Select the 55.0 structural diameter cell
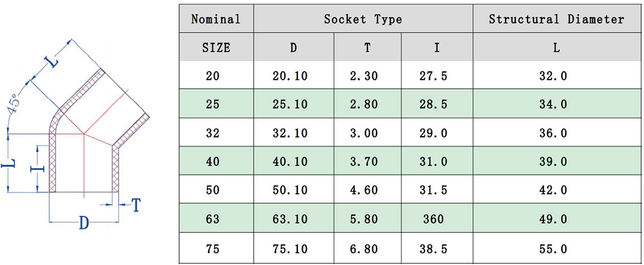This screenshot has height=265, width=644. (x=556, y=248)
